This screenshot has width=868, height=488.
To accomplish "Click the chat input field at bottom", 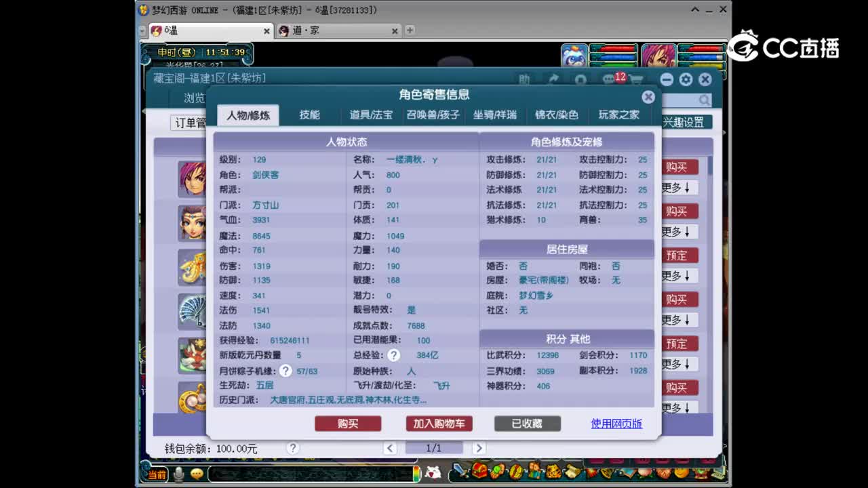I will point(309,474).
